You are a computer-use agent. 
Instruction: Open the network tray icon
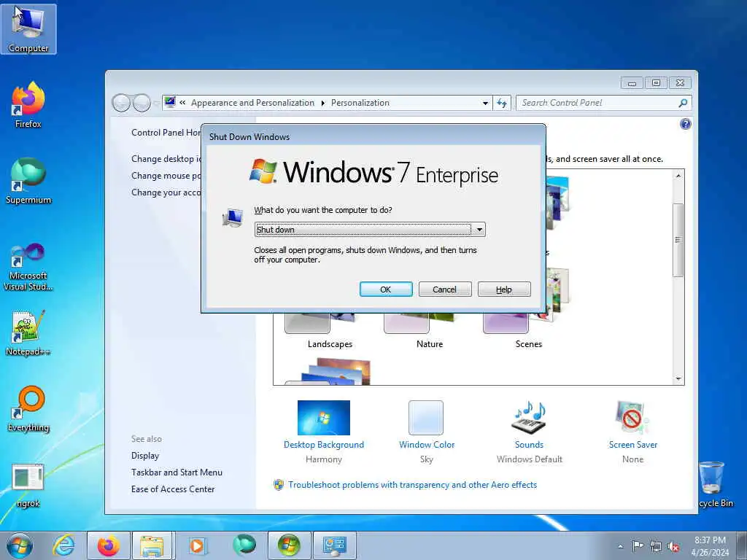point(656,547)
